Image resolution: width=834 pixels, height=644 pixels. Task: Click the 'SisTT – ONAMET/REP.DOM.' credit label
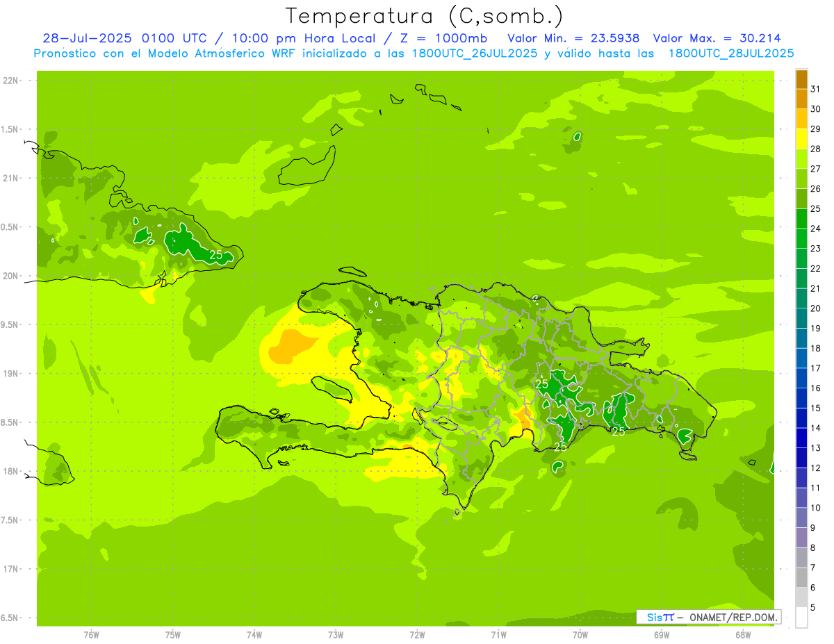(708, 617)
